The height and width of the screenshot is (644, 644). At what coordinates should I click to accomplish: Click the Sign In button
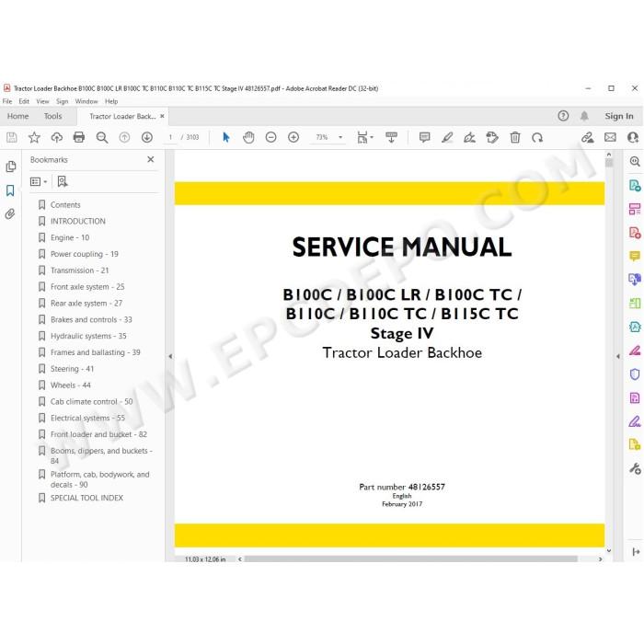(619, 116)
